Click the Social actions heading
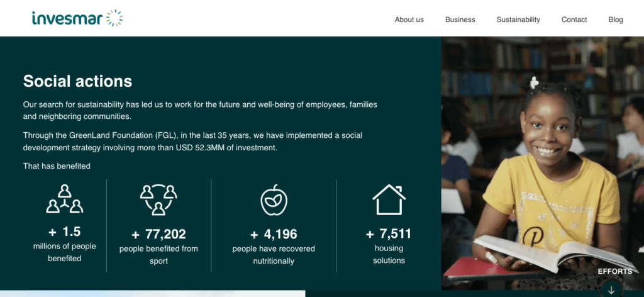Image resolution: width=644 pixels, height=297 pixels. pos(77,81)
